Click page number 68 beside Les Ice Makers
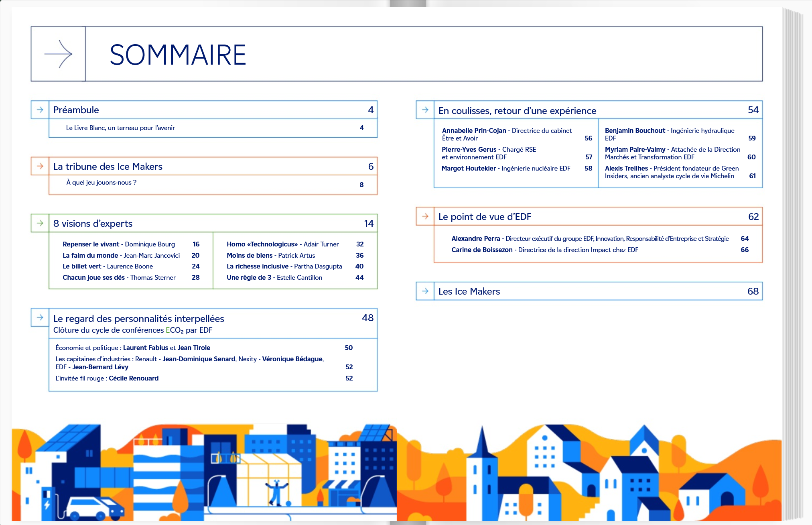The height and width of the screenshot is (525, 812). [x=753, y=291]
